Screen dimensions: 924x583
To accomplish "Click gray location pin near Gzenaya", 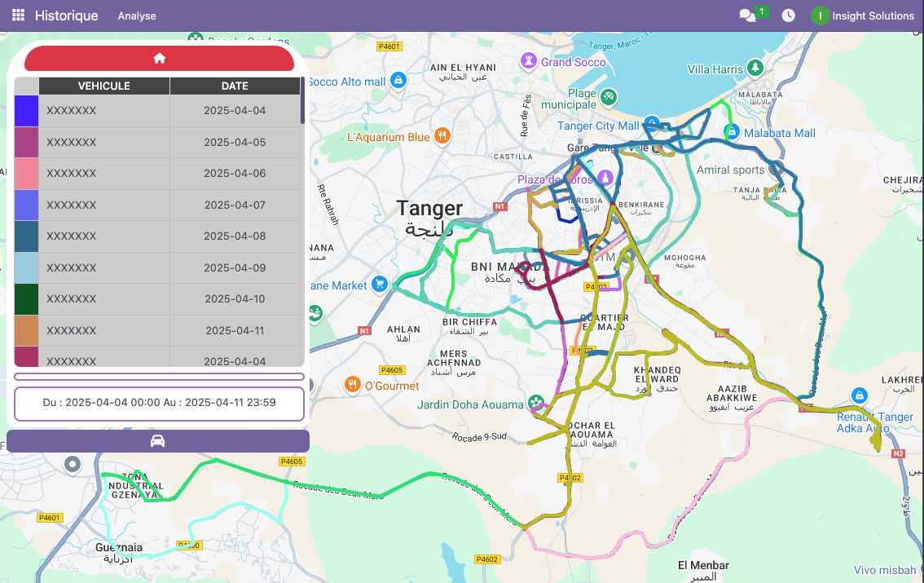I will [73, 465].
